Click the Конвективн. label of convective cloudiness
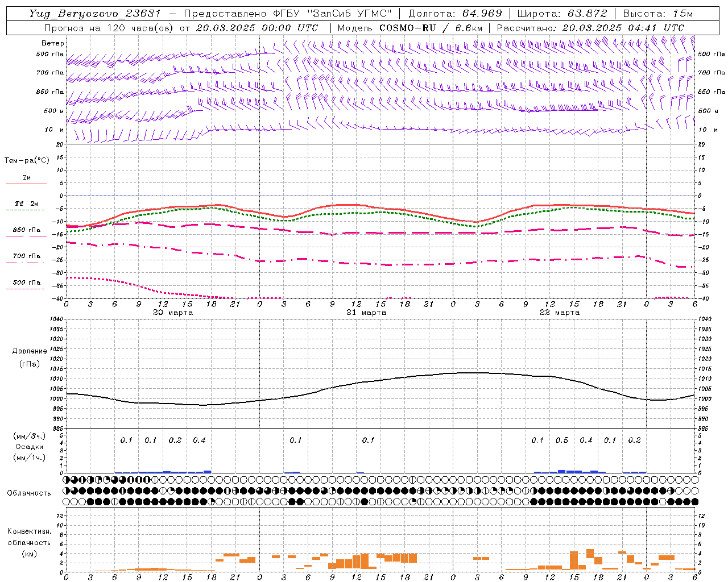728x582 pixels. click(29, 531)
